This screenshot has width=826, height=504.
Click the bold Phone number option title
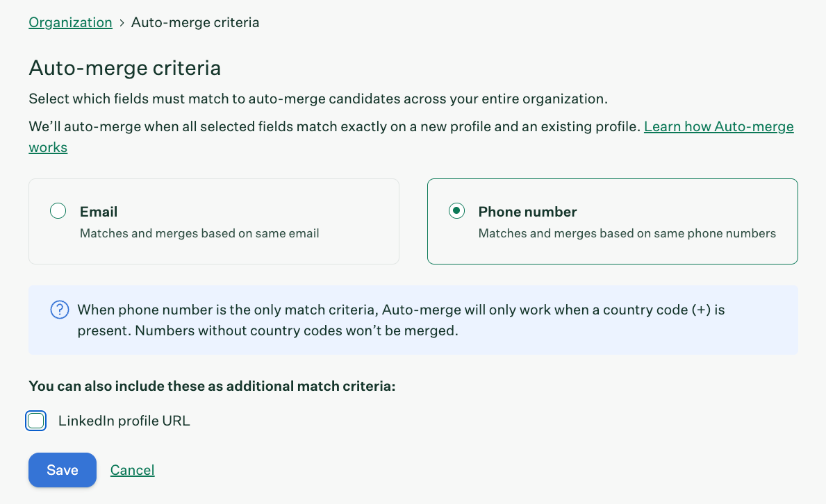527,212
